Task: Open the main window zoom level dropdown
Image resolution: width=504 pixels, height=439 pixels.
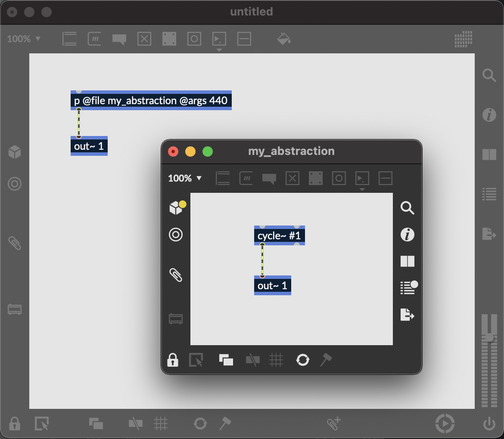Action: [x=24, y=39]
